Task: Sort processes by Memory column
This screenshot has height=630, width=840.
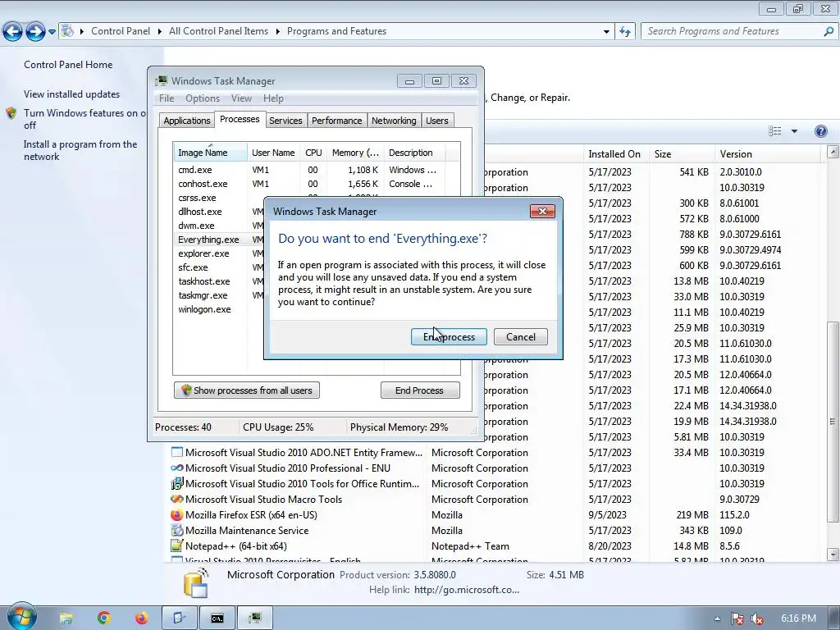Action: pyautogui.click(x=355, y=153)
